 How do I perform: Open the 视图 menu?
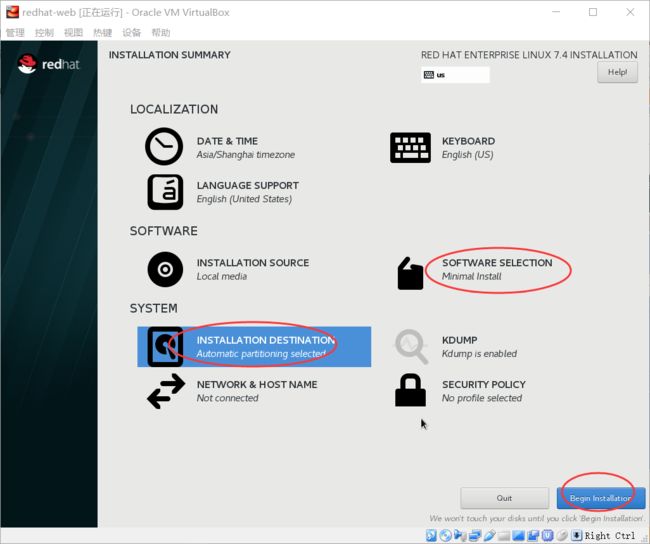pos(73,32)
